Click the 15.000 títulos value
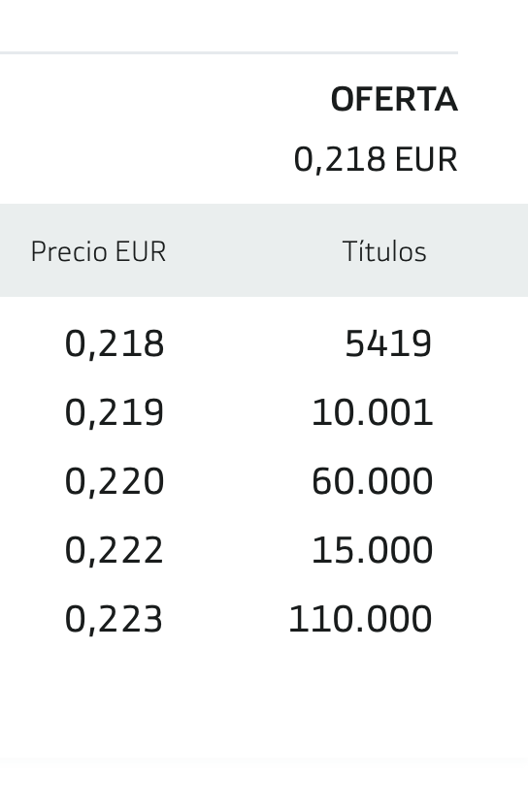528x812 pixels. [x=372, y=550]
